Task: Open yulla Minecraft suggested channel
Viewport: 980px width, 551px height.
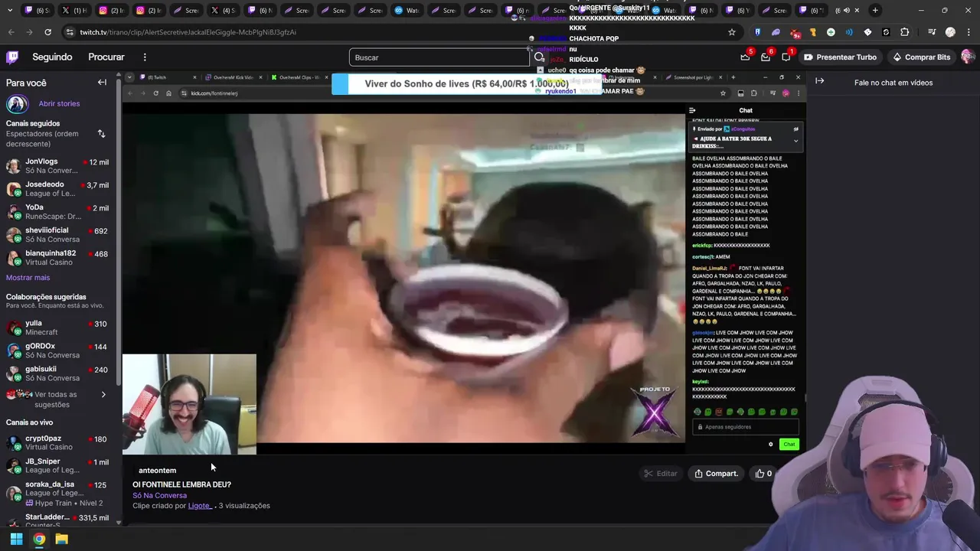Action: (x=57, y=328)
